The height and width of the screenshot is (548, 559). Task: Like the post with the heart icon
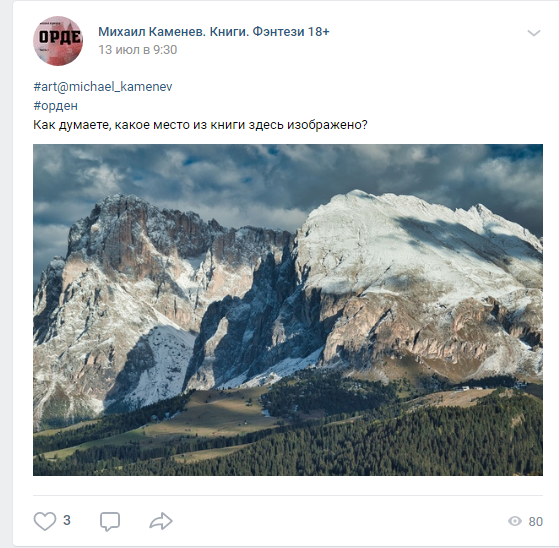(45, 521)
